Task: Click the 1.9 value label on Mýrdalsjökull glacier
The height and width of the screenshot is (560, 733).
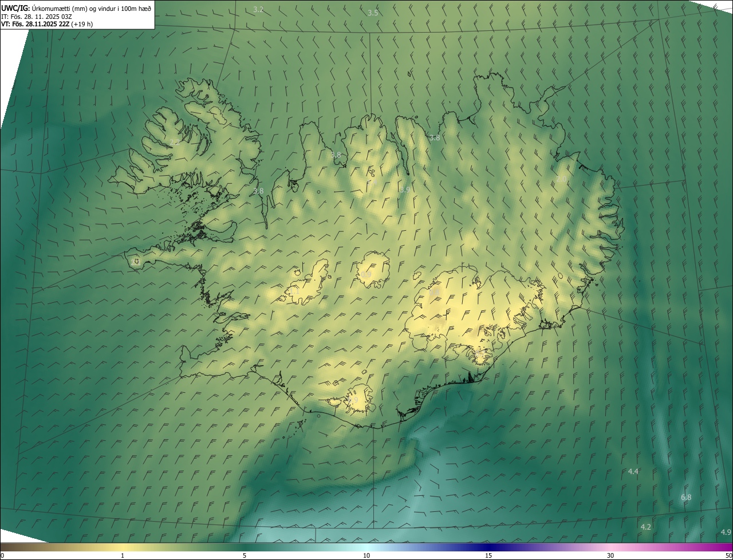Action: tap(353, 400)
